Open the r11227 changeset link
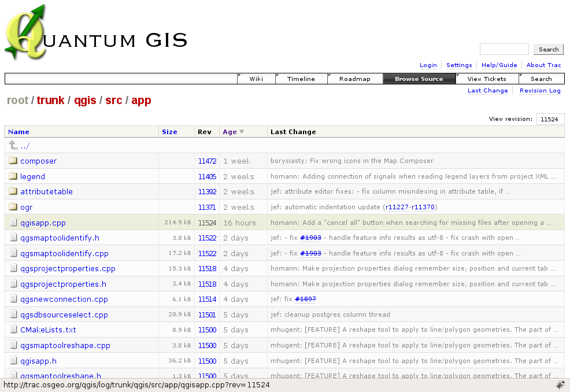The image size is (570, 392). [x=397, y=207]
